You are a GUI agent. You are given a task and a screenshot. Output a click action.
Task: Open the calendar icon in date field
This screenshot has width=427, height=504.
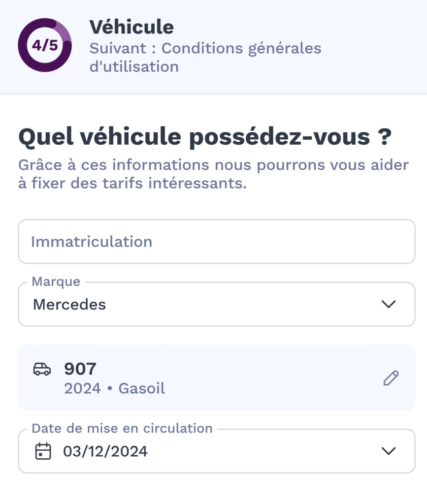[x=43, y=451]
